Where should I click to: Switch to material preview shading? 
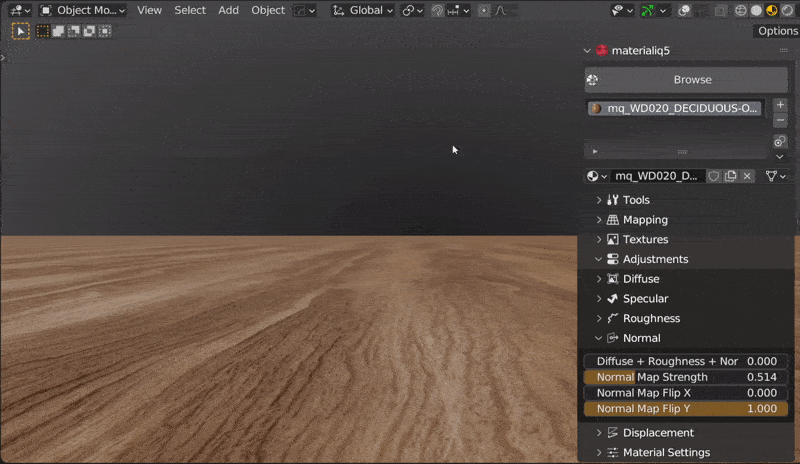coord(771,10)
